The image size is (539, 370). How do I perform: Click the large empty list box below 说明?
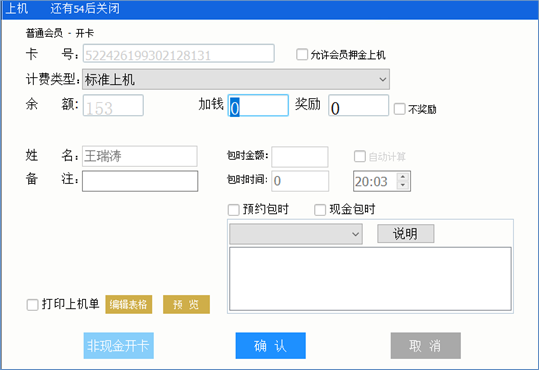click(370, 279)
